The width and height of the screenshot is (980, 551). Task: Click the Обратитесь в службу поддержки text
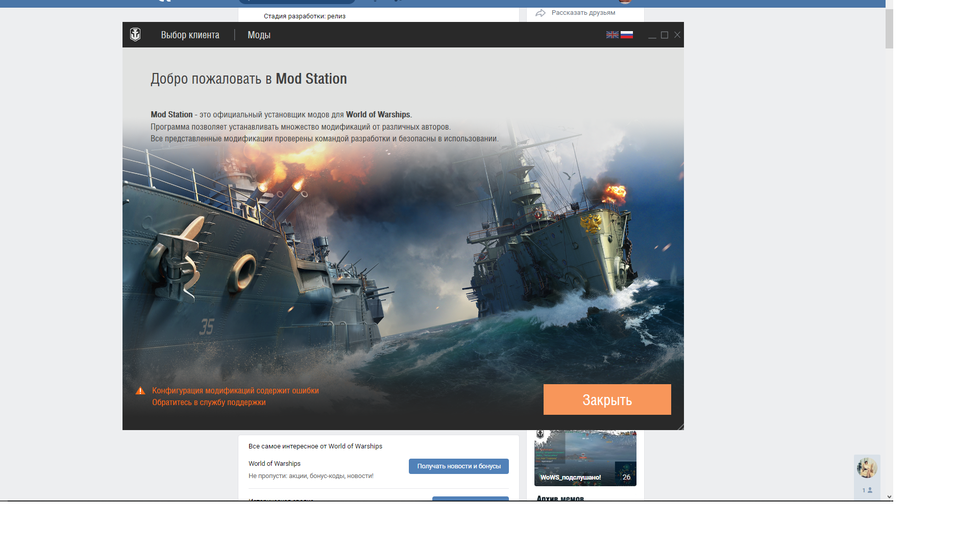click(209, 402)
